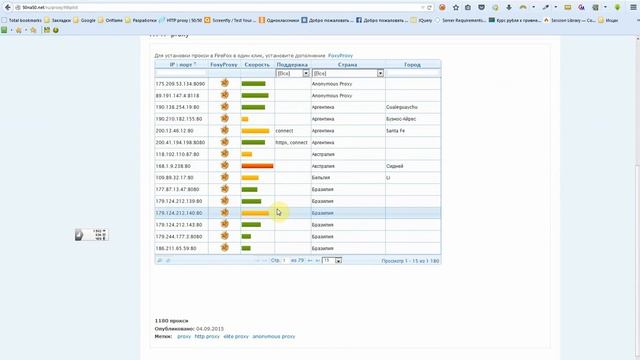Open the Поддержка filter dropdown
The height and width of the screenshot is (360, 640).
293,73
